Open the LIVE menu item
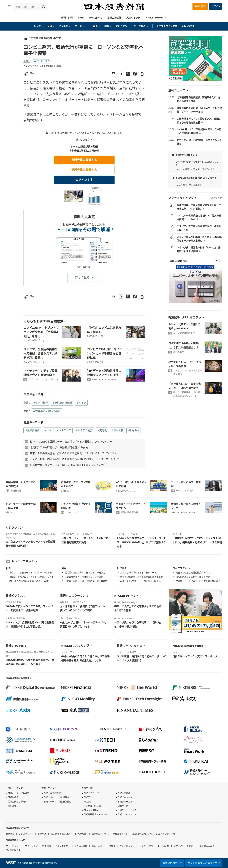The image size is (228, 868). click(x=81, y=18)
